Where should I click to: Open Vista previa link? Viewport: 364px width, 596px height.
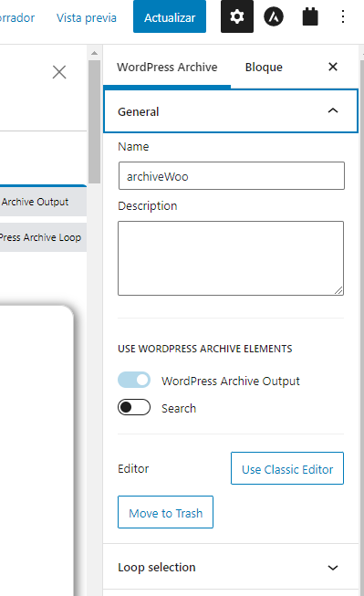[x=87, y=18]
